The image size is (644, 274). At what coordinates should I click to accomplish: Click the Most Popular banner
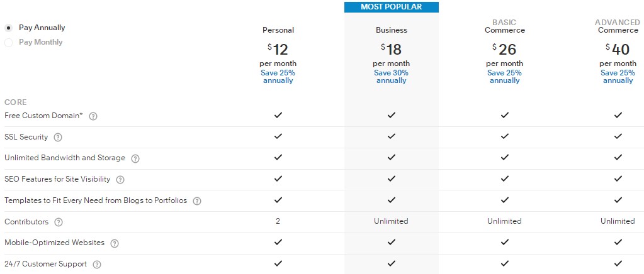tap(391, 7)
